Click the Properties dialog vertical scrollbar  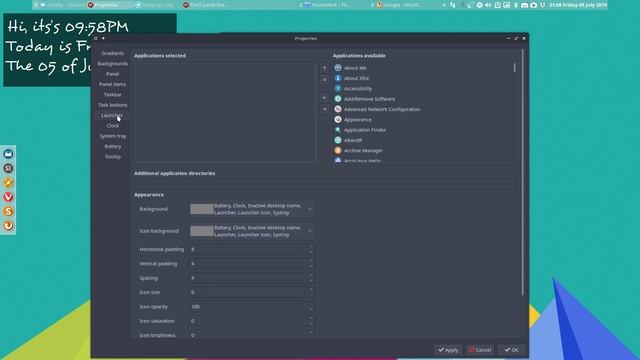click(522, 171)
